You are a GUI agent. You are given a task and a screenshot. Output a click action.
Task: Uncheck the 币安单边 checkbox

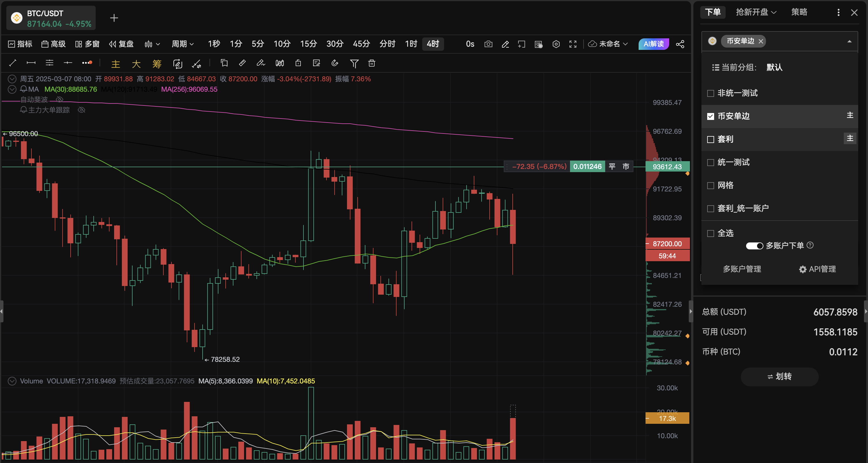(711, 116)
